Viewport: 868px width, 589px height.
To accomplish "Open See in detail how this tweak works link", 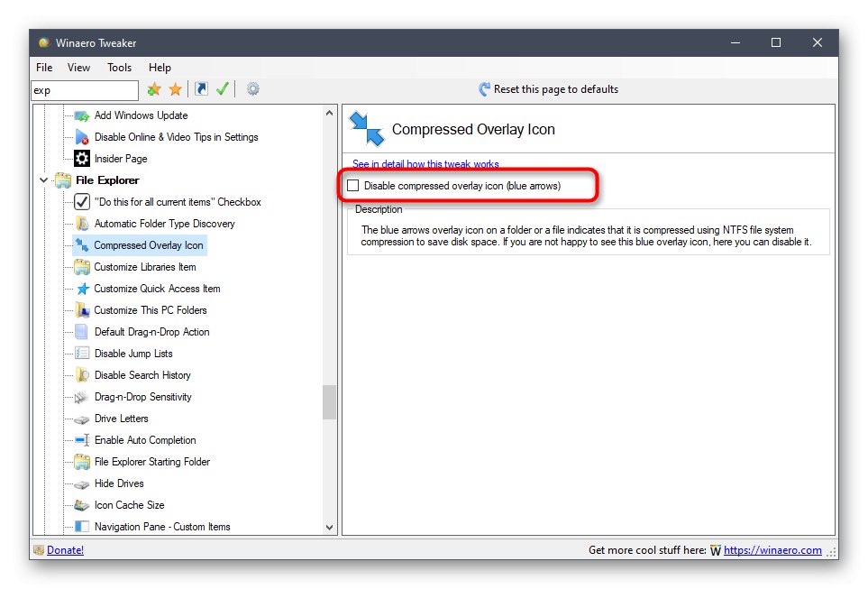I will pyautogui.click(x=425, y=164).
